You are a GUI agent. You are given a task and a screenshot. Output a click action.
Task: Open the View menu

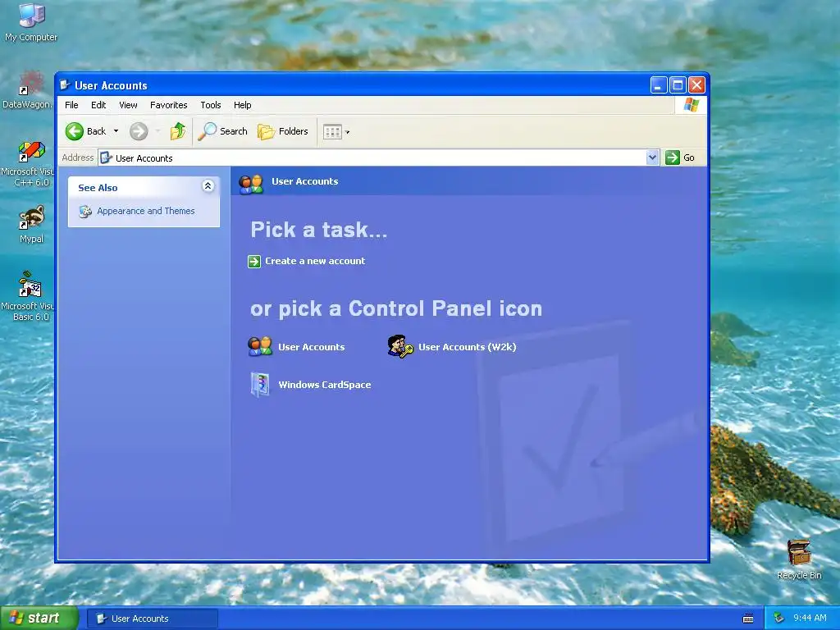[128, 105]
